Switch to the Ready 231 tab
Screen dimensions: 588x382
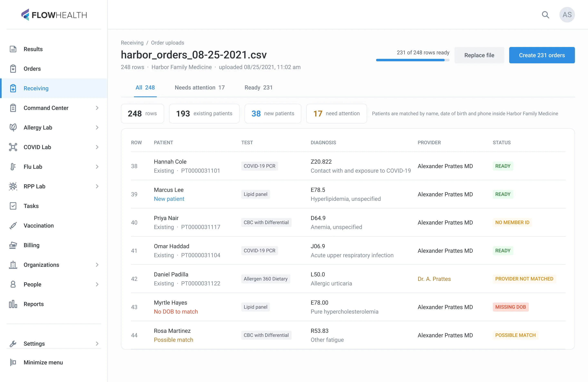pyautogui.click(x=258, y=87)
